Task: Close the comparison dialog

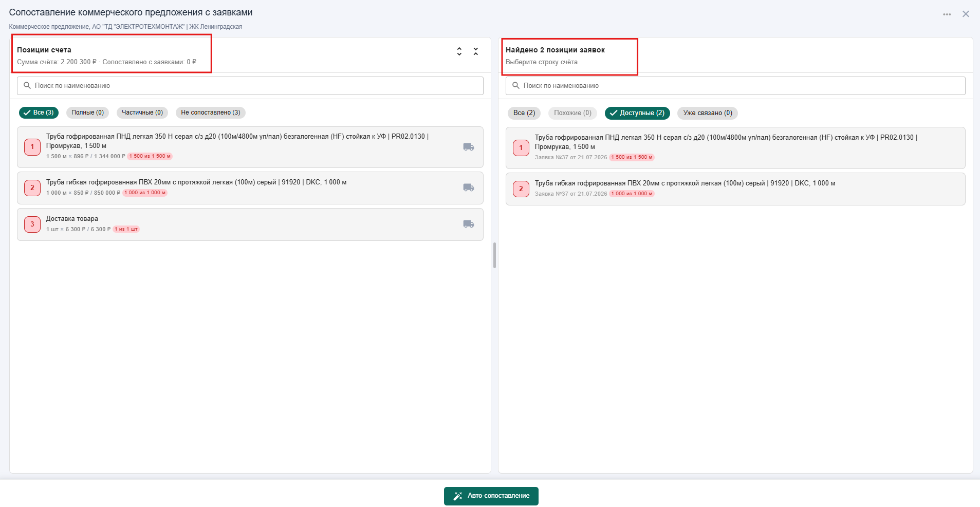Action: click(x=966, y=14)
